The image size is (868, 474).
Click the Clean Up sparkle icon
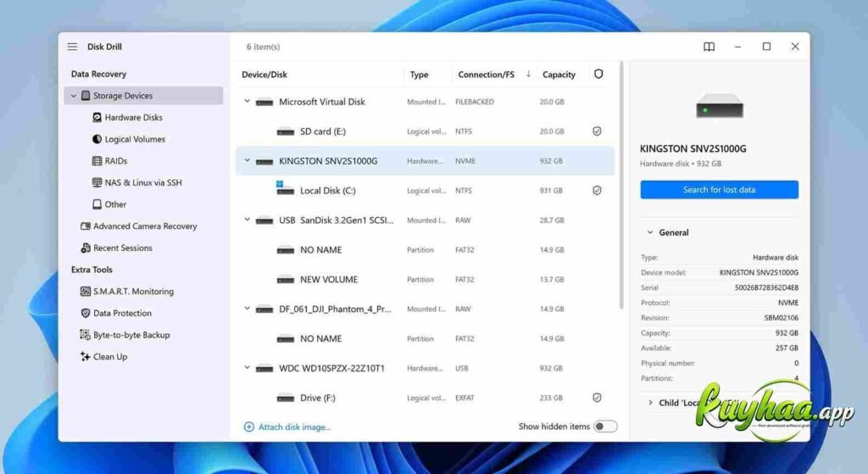[85, 357]
